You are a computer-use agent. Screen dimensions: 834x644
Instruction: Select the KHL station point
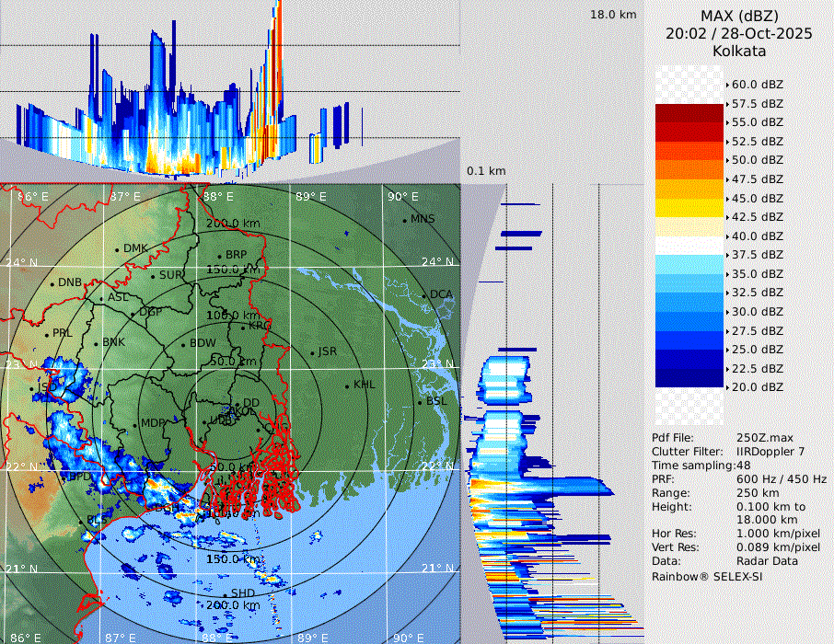(347, 385)
